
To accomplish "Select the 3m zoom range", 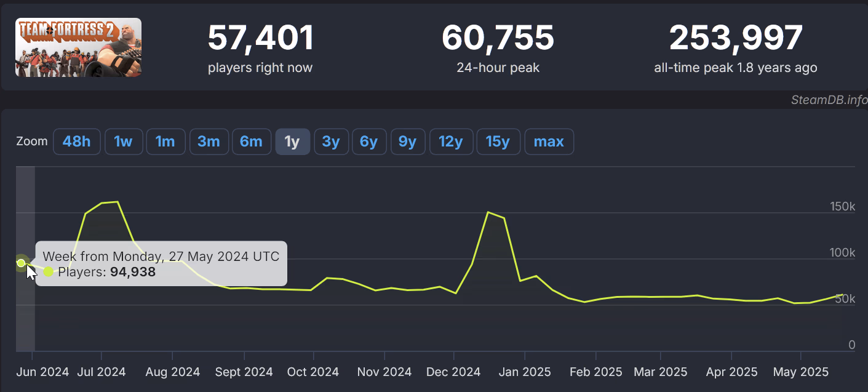I will [x=209, y=142].
